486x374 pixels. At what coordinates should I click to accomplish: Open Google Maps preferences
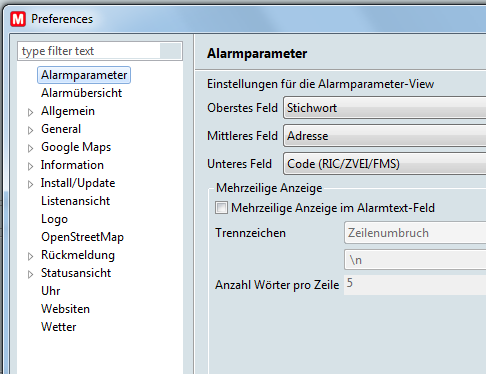coord(76,147)
